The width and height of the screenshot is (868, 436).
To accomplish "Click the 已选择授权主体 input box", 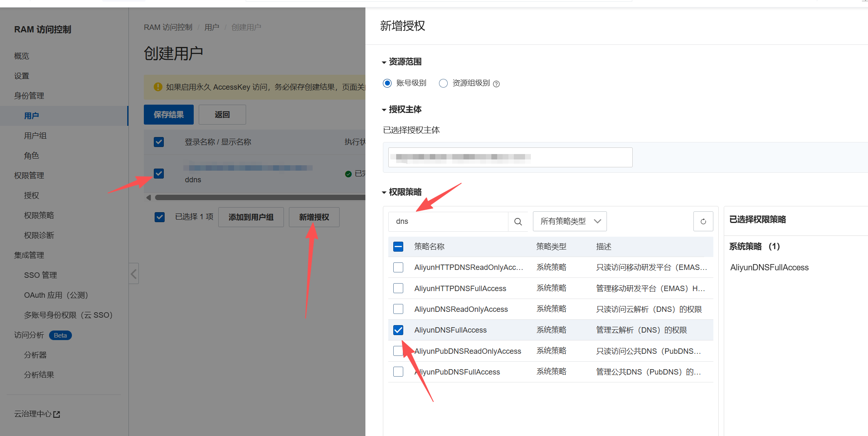I will [x=510, y=157].
